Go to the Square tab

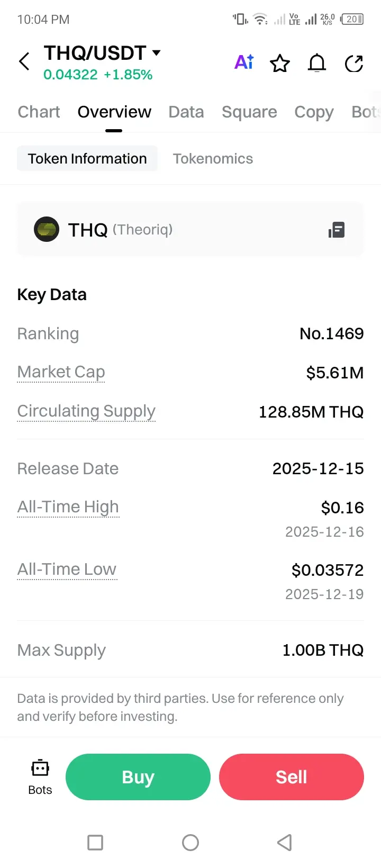(x=249, y=112)
